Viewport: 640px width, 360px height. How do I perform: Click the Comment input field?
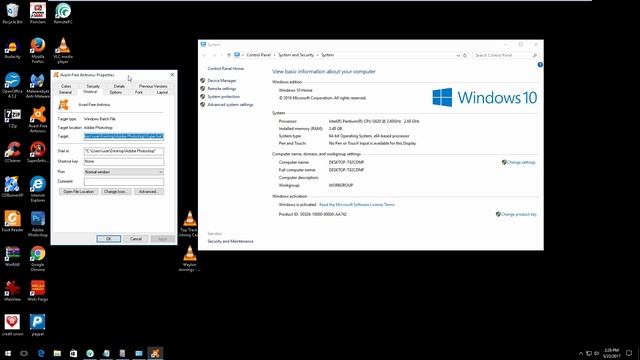tap(124, 182)
